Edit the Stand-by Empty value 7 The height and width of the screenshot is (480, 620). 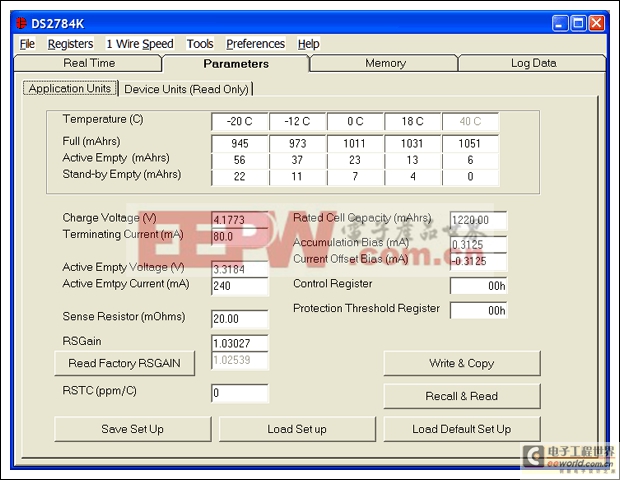(x=355, y=177)
